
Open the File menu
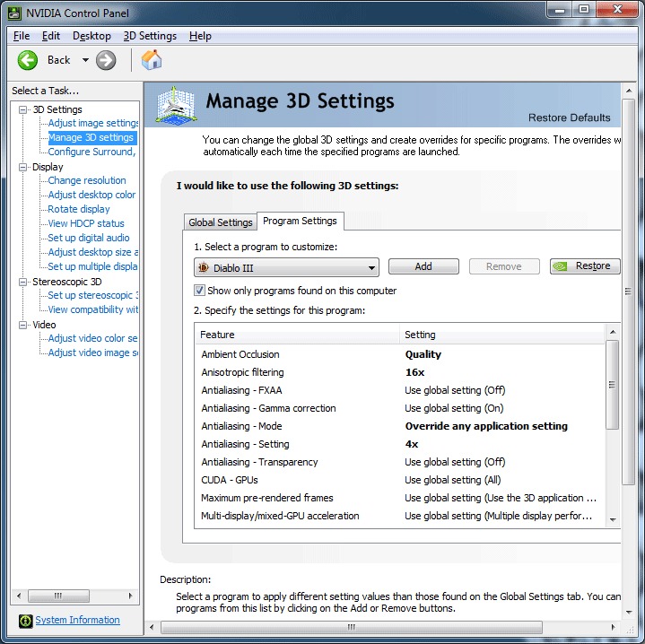[22, 36]
